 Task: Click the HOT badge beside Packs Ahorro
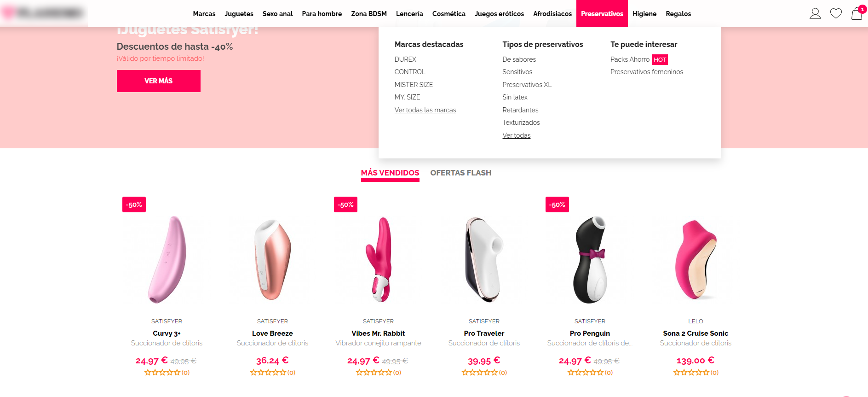[660, 59]
